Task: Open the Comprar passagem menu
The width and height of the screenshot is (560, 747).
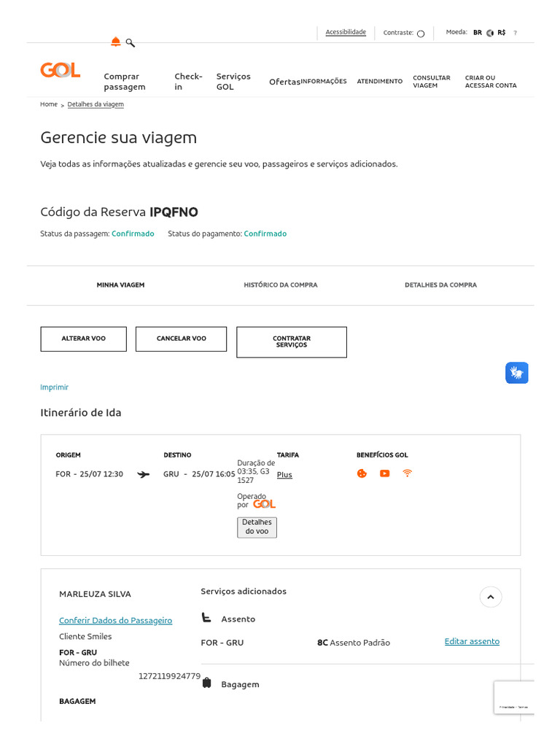Action: click(125, 82)
